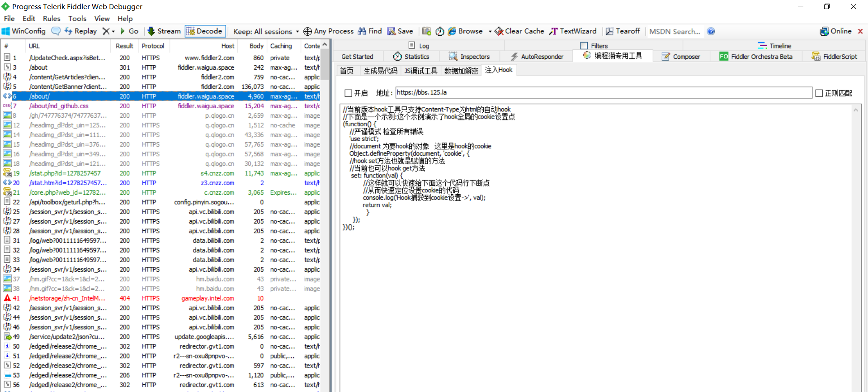Toggle Stream mode in the toolbar
The image size is (868, 392).
[164, 31]
